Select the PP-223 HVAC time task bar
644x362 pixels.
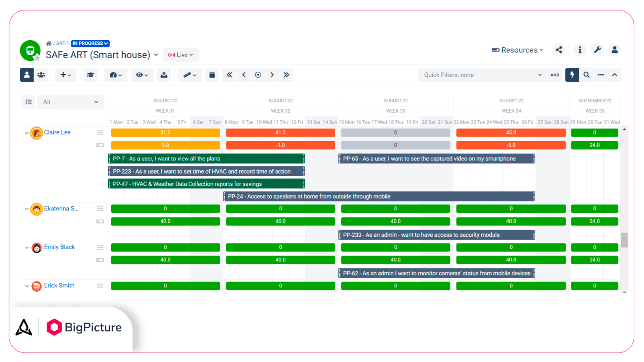click(206, 171)
